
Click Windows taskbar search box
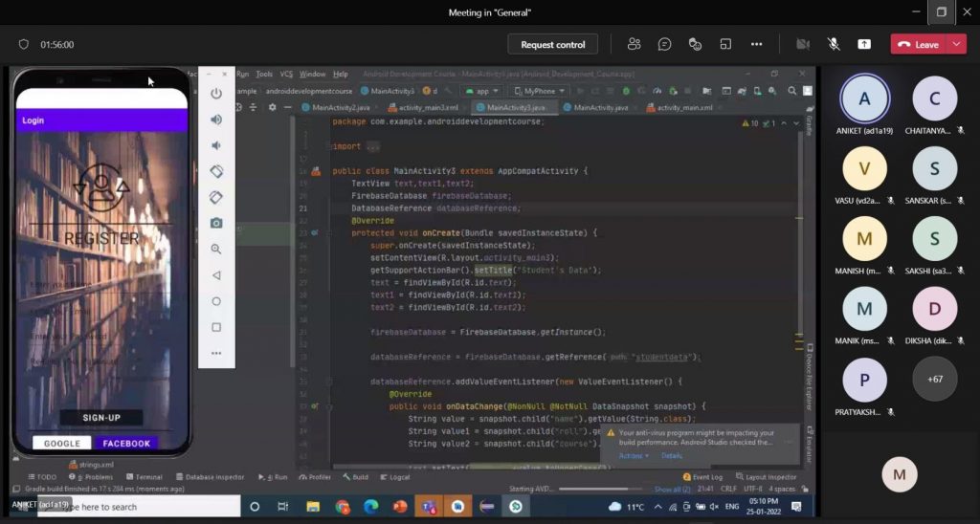click(139, 507)
